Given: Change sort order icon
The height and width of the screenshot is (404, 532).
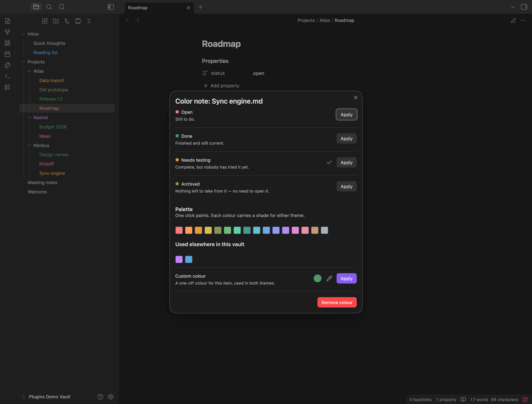Looking at the screenshot, I should click(x=67, y=21).
